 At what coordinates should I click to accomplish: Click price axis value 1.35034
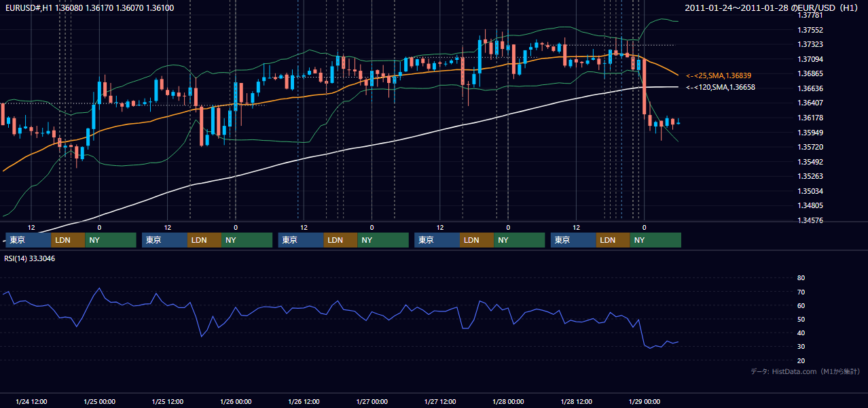pyautogui.click(x=810, y=191)
